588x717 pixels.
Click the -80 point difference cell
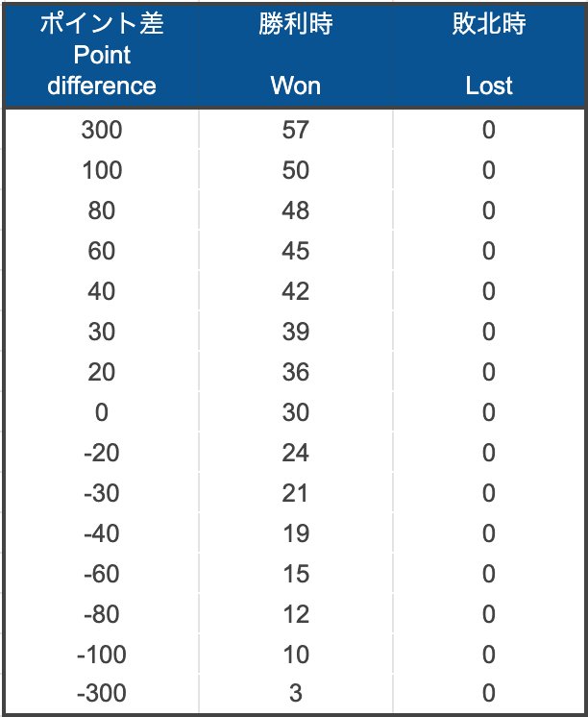102,614
